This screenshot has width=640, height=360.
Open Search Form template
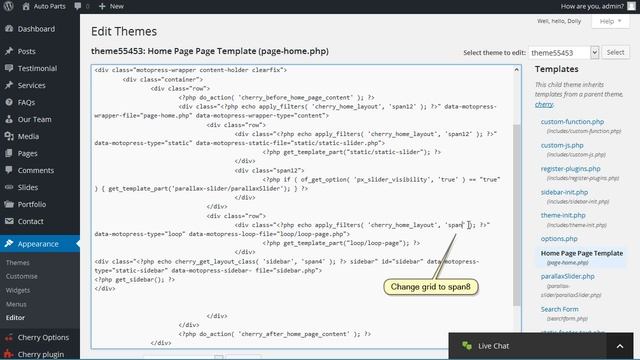560,309
